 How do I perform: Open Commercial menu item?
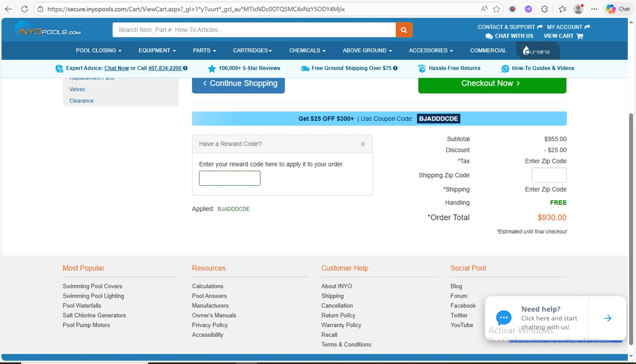(488, 50)
